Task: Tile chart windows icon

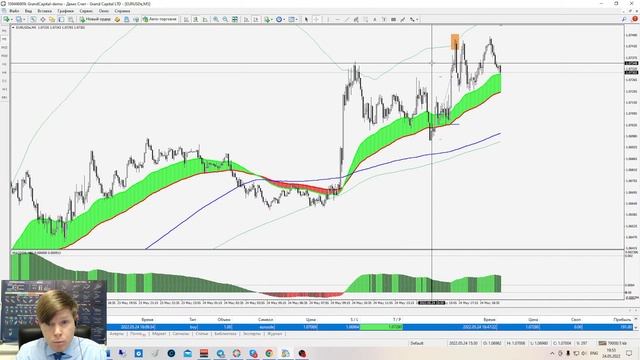Action: click(235, 19)
